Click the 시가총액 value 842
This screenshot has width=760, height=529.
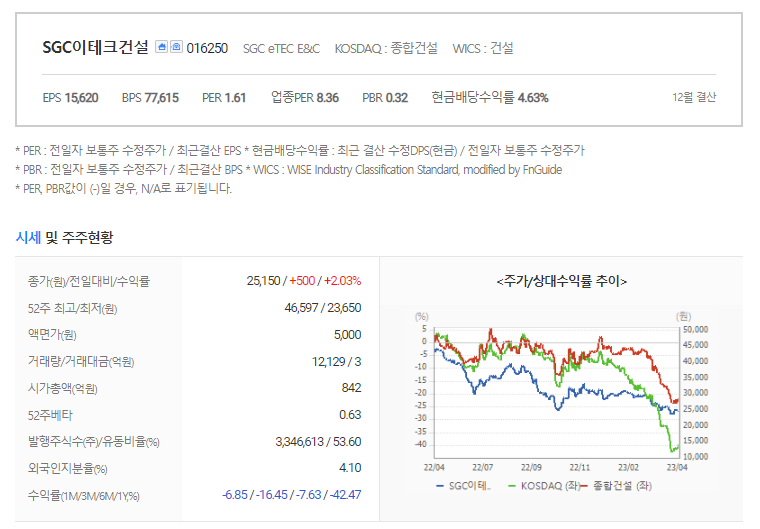351,388
